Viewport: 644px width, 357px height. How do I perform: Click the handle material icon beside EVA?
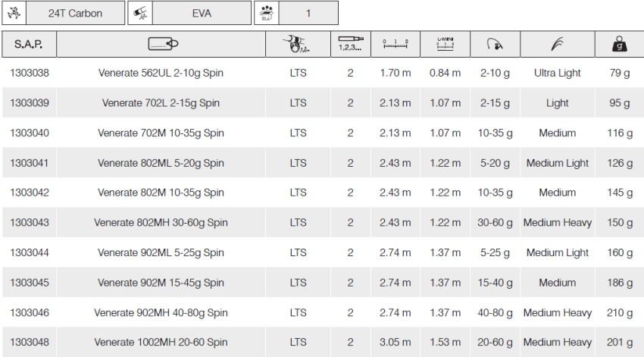[x=139, y=13]
